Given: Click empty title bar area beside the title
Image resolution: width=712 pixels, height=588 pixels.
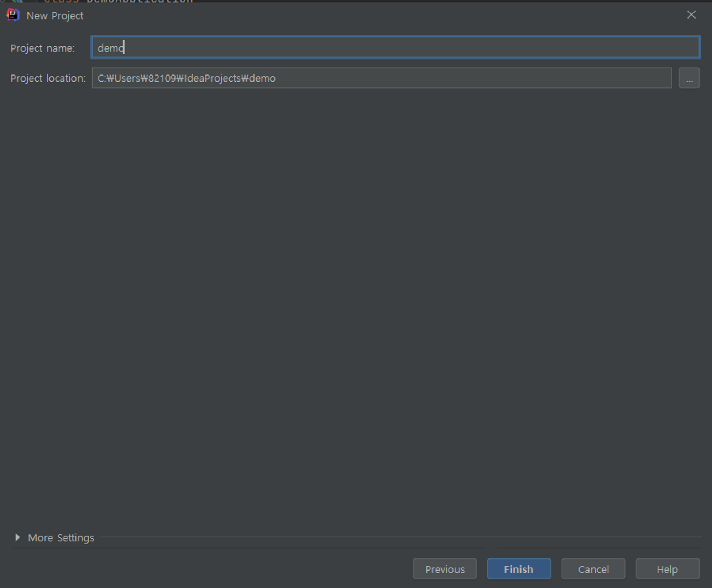Looking at the screenshot, I should [356, 16].
